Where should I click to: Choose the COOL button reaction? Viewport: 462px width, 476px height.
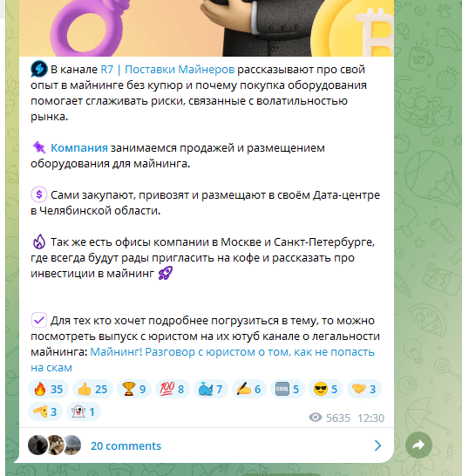(288, 389)
